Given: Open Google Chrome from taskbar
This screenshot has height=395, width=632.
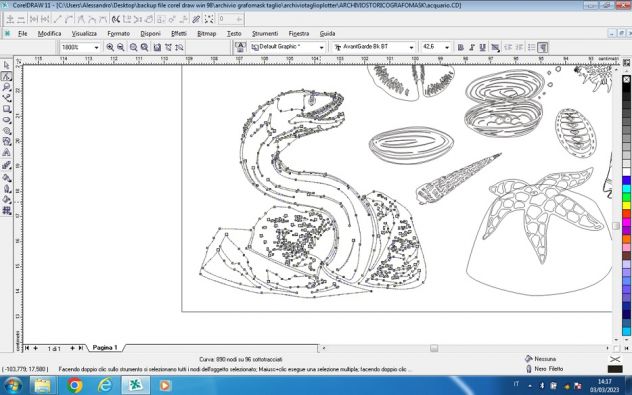Looking at the screenshot, I should click(x=75, y=385).
